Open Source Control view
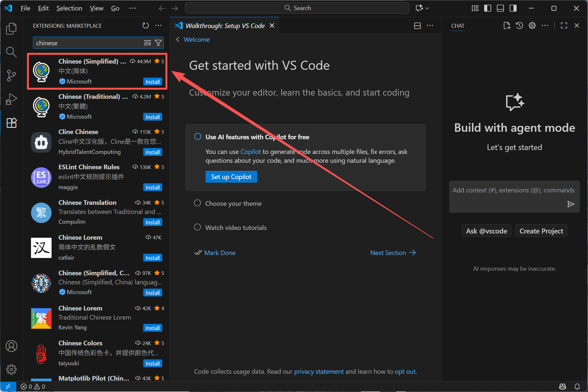588x392 pixels. [x=11, y=75]
